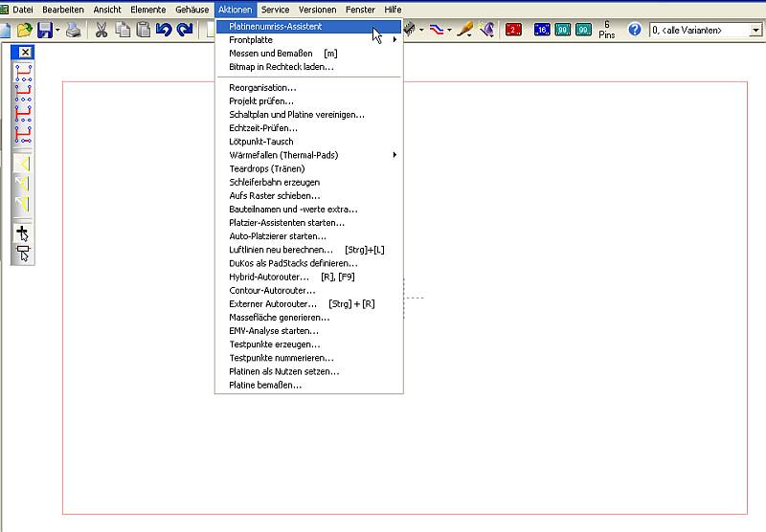This screenshot has height=532, width=766.
Task: Open the alle Varianten dropdown
Action: pyautogui.click(x=755, y=31)
